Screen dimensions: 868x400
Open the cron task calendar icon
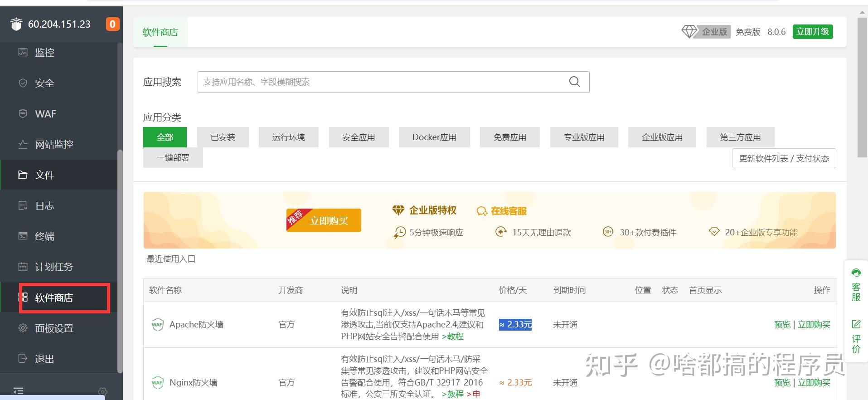[23, 267]
